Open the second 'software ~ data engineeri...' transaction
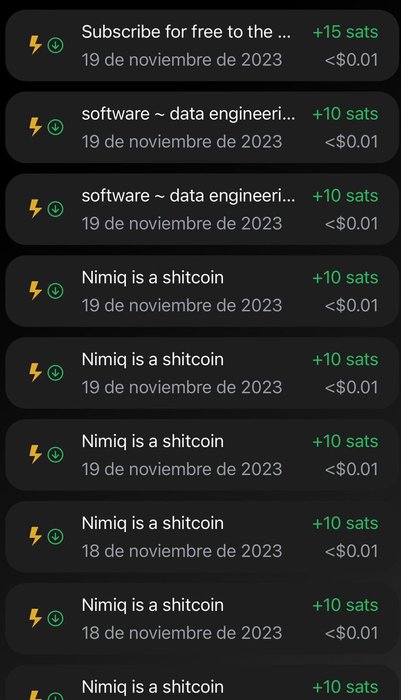Screen dimensions: 401x700 (x=202, y=209)
